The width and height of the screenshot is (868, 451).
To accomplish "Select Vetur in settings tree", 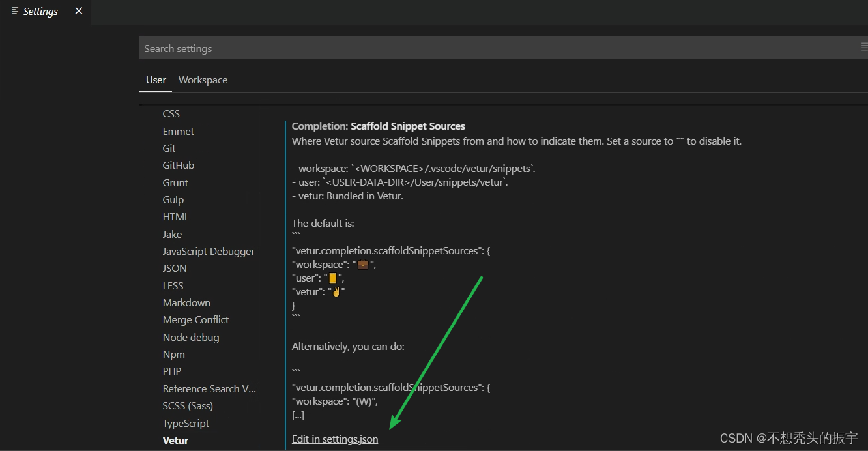I will tap(175, 440).
